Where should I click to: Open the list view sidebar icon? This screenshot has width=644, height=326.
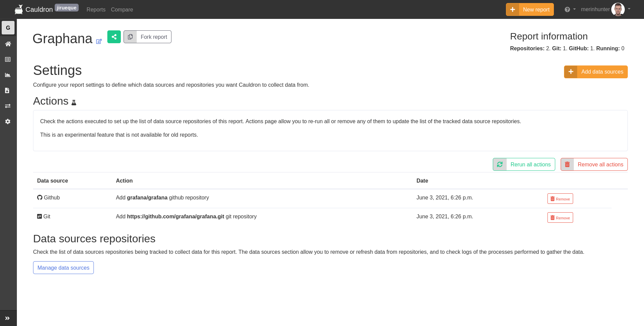click(8, 59)
